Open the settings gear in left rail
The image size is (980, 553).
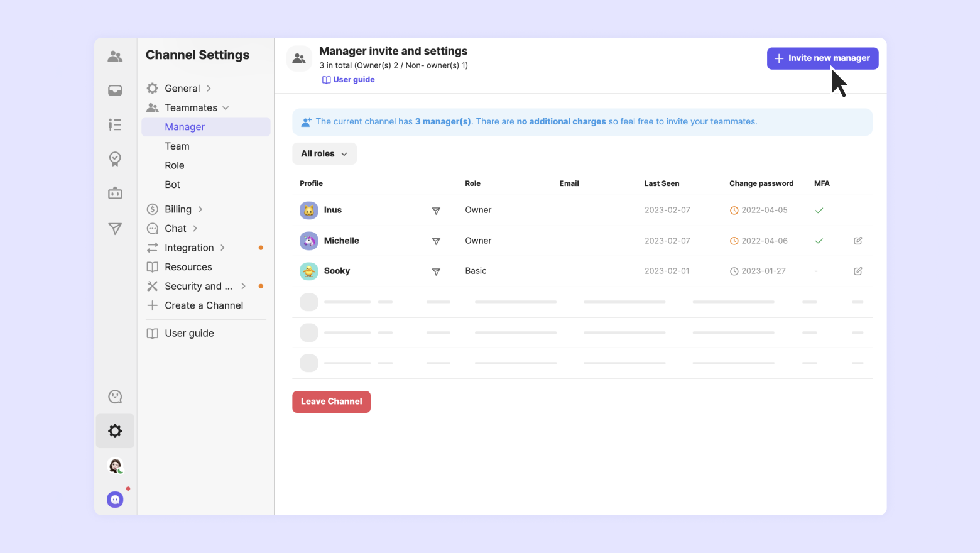115,431
